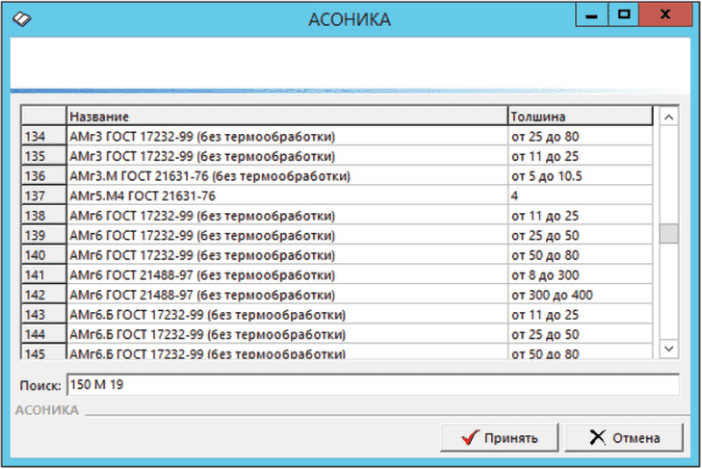Select row 134 АМг3 ГОСТ 17232-99
This screenshot has width=702, height=469.
pyautogui.click(x=287, y=136)
